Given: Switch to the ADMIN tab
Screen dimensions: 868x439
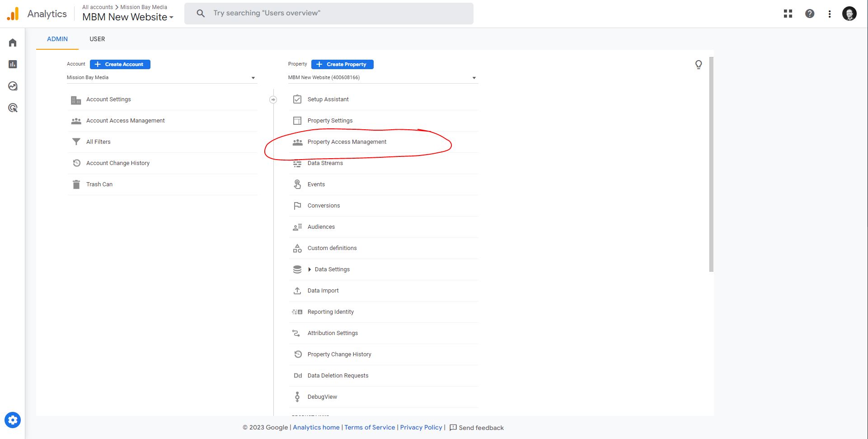Looking at the screenshot, I should [57, 39].
